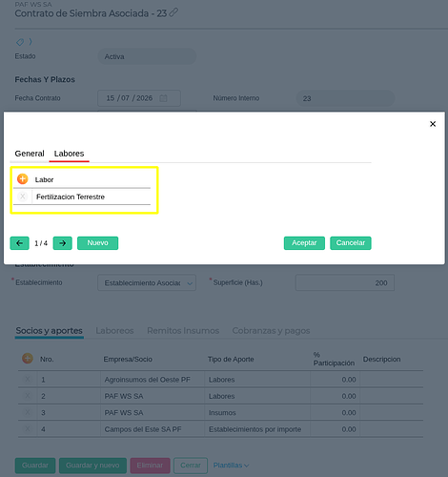Viewport: 448px width, 477px height.
Task: Select the Labores tab in the dialog
Action: pyautogui.click(x=69, y=154)
